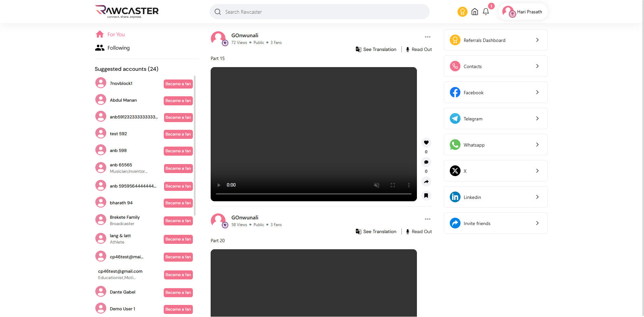This screenshot has width=644, height=317.
Task: Bookmark the Part 15 video post
Action: point(426,196)
